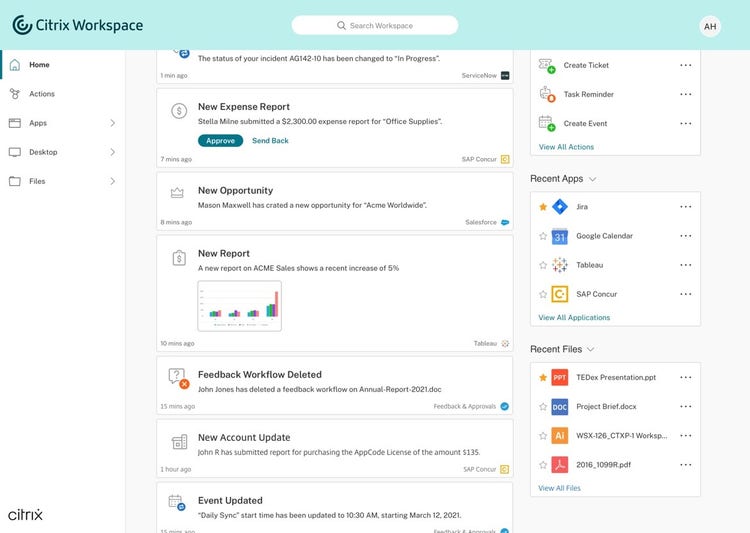Open Desktop in the sidebar
This screenshot has width=750, height=533.
tap(62, 152)
